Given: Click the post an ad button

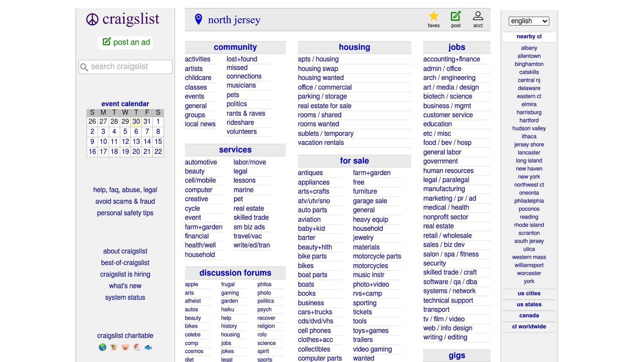Looking at the screenshot, I should click(125, 42).
